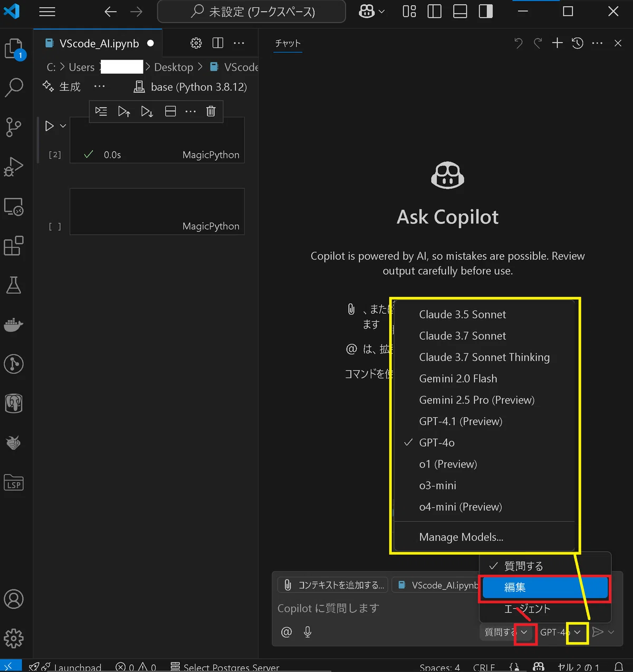Open the Extensions view in activity bar
The width and height of the screenshot is (633, 672).
pos(14,246)
